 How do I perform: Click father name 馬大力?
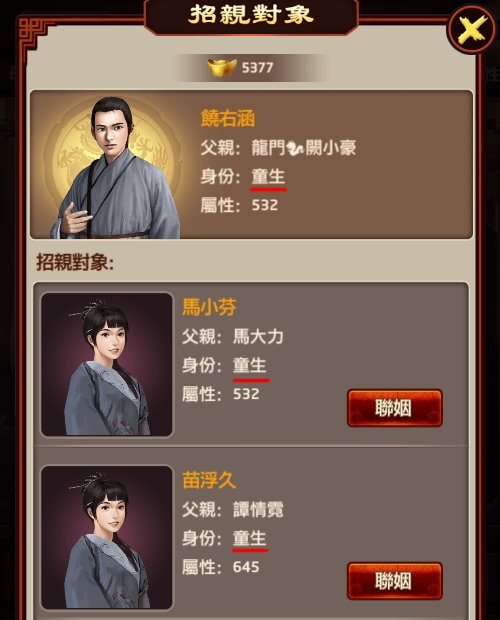point(258,337)
